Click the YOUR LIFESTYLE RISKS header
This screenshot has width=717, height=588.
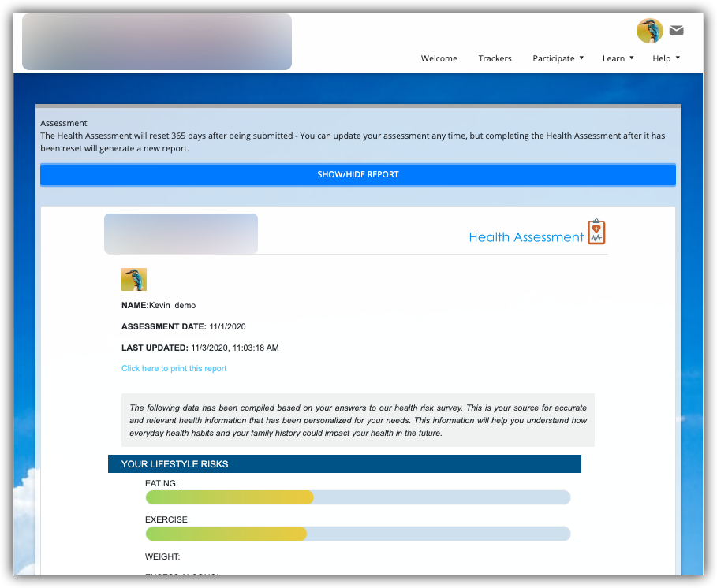point(345,463)
